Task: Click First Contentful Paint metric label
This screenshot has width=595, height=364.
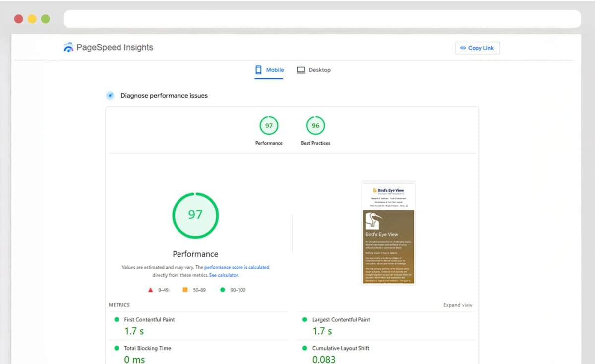Action: pos(149,320)
